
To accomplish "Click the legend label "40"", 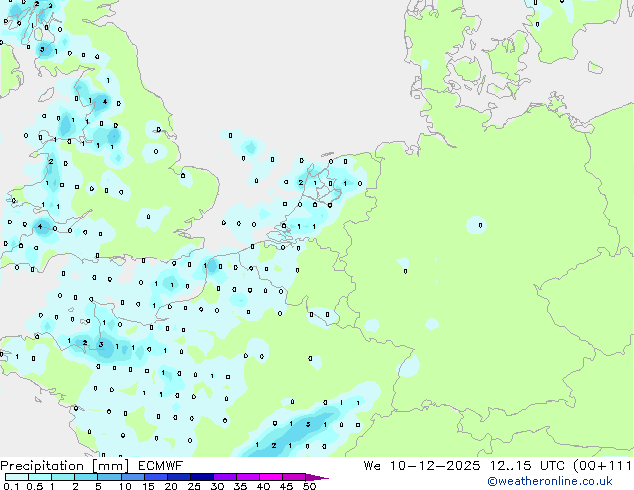I will coord(263,486).
